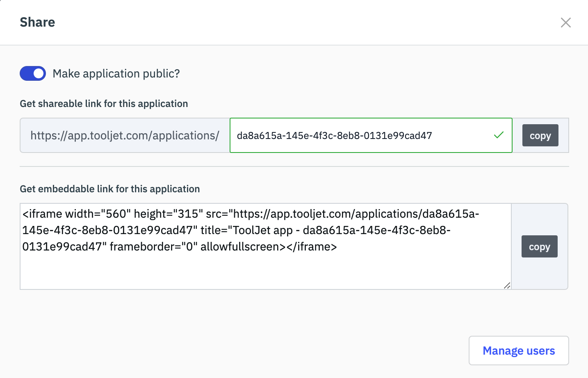
Task: Copy the embeddable iframe code
Action: 539,246
